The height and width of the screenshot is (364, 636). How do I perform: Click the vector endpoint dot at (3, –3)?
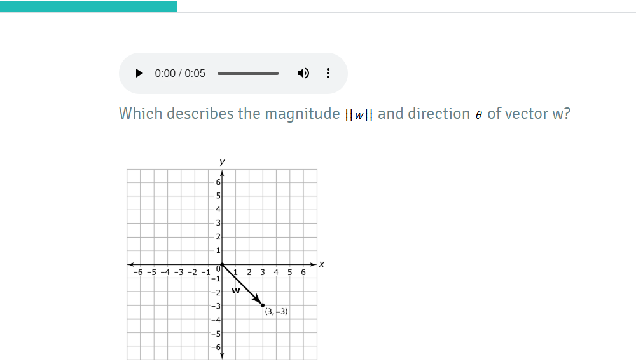pyautogui.click(x=263, y=305)
